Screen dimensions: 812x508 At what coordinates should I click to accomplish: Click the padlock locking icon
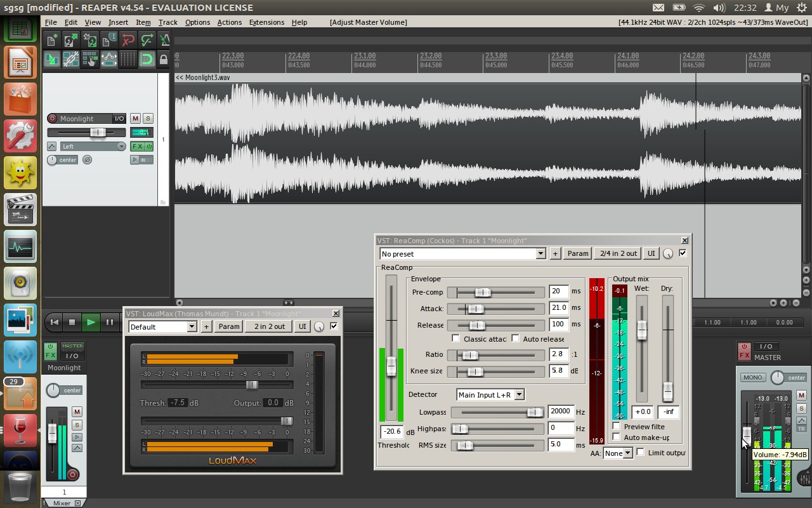[x=164, y=60]
